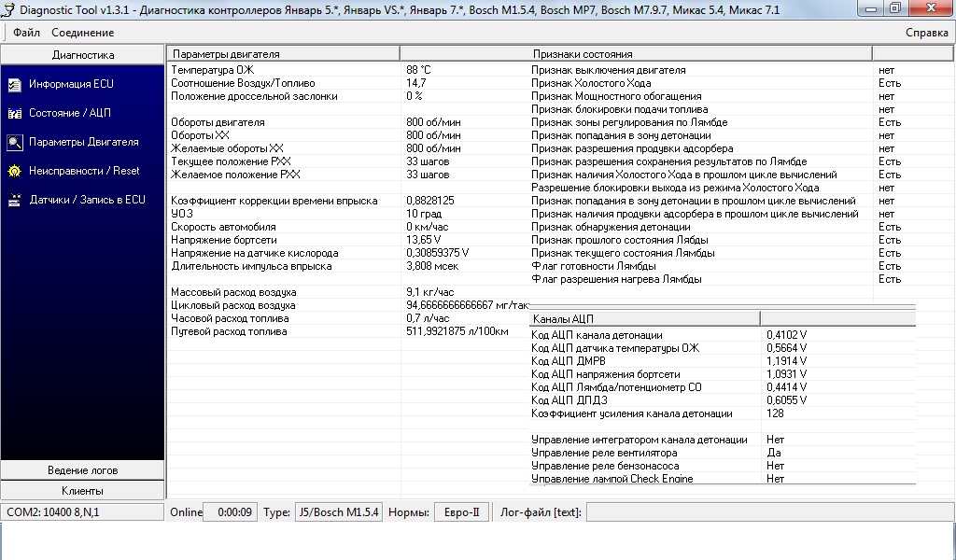Click the Параметры двигателя column header
The height and width of the screenshot is (560, 956).
click(x=283, y=54)
